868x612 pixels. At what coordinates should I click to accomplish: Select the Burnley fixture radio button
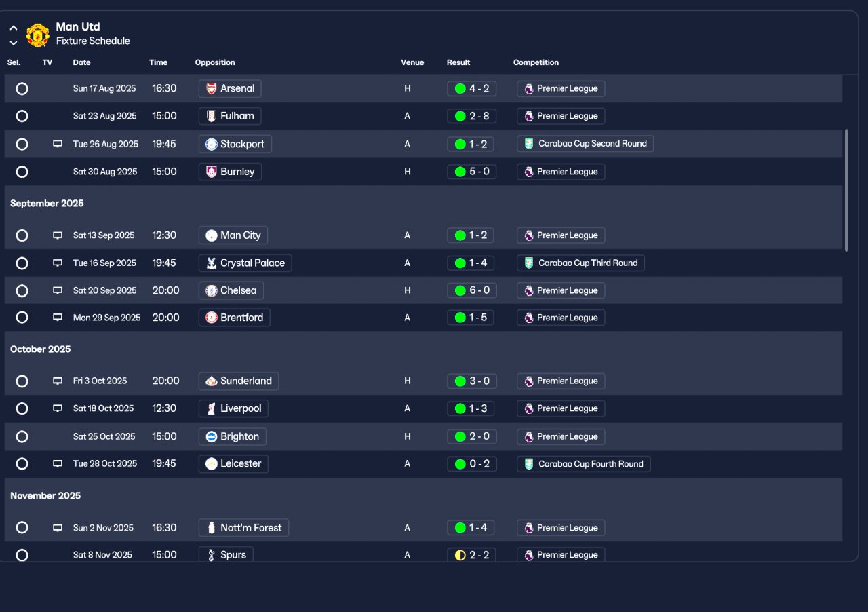pos(22,172)
